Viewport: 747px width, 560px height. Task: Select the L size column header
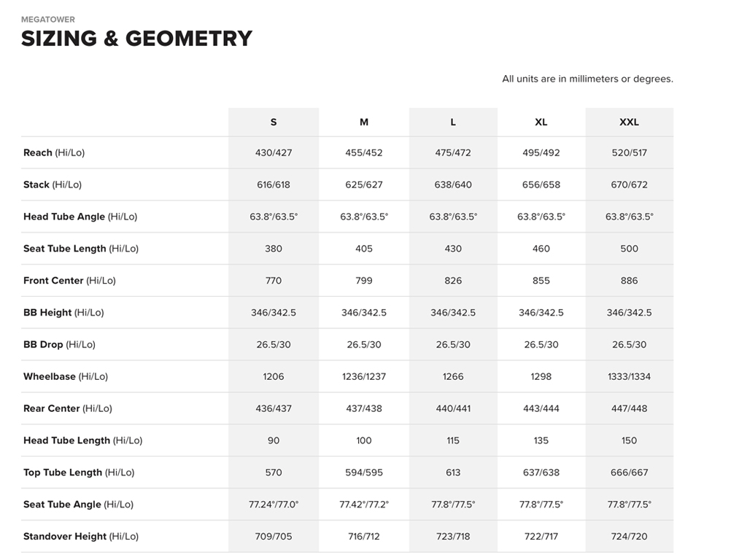click(453, 122)
